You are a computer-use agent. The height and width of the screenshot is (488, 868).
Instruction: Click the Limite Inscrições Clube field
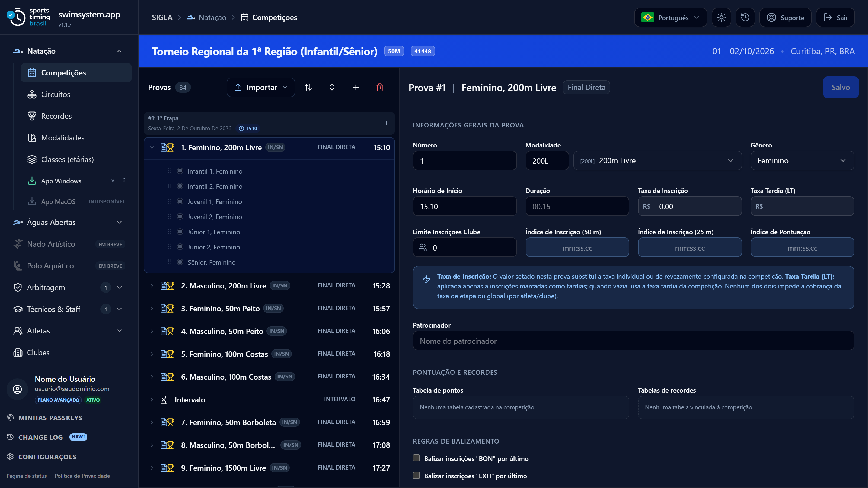[465, 248]
